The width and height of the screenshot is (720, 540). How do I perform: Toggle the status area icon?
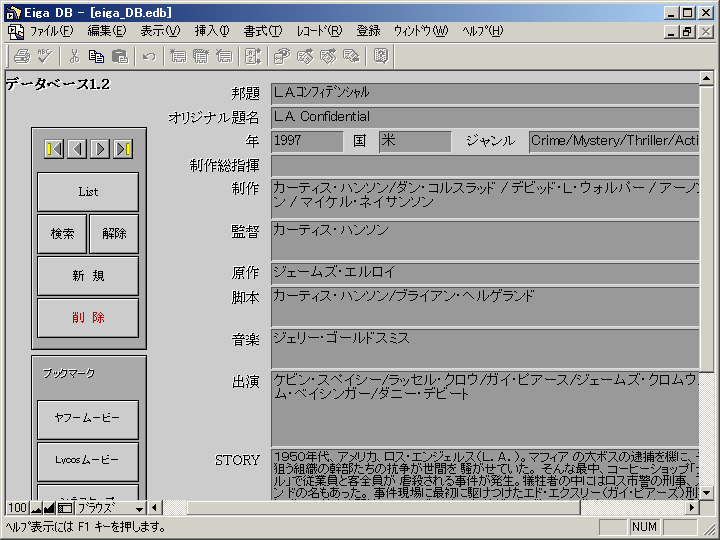point(65,508)
